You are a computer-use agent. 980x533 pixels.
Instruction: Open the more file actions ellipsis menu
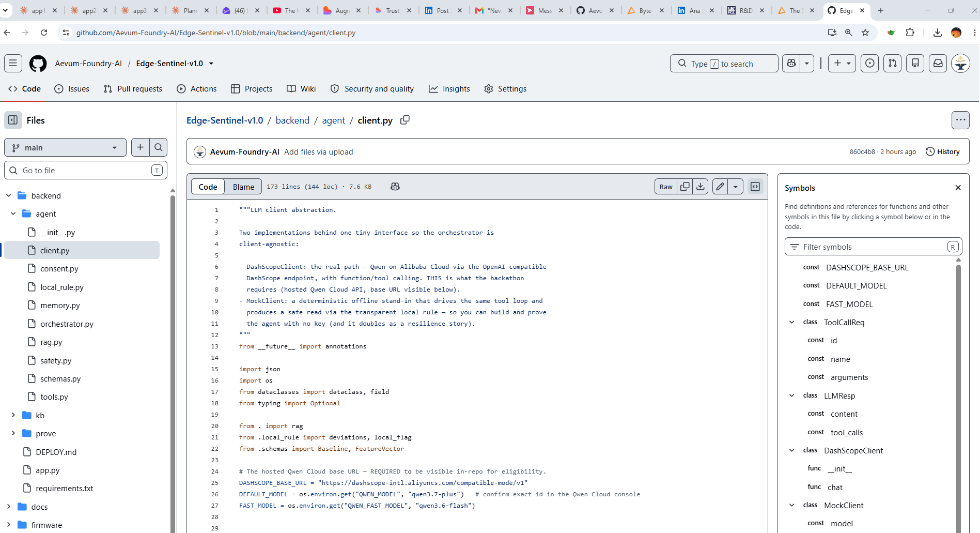click(x=960, y=120)
